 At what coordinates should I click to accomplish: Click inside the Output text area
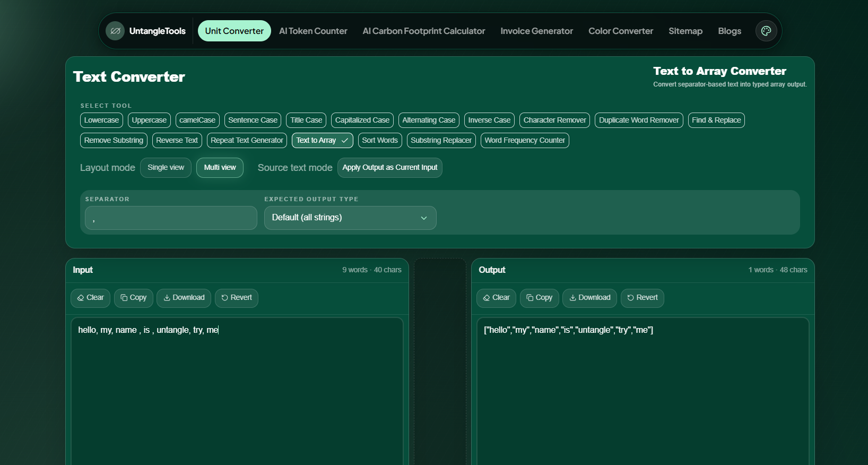pos(643,391)
